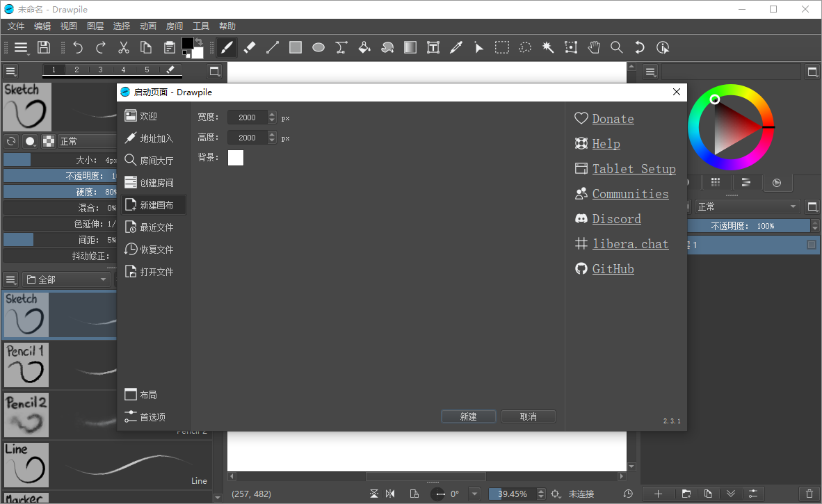This screenshot has height=504, width=822.
Task: Toggle flip canvas vertically in status bar
Action: click(373, 494)
